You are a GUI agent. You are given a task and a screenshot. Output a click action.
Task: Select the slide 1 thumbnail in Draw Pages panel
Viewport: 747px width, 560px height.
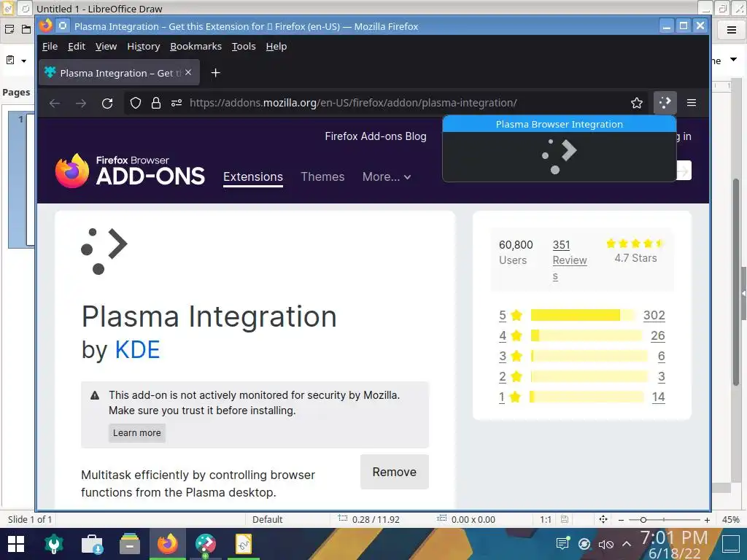pos(21,179)
